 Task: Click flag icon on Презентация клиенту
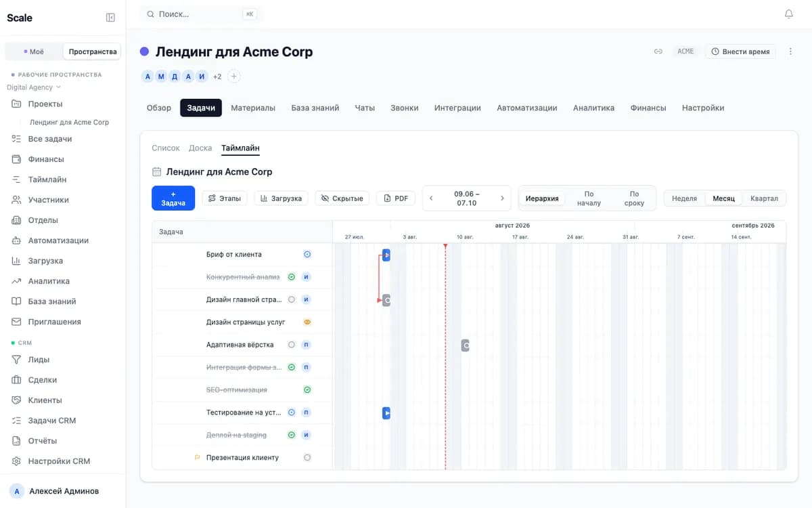pos(198,458)
